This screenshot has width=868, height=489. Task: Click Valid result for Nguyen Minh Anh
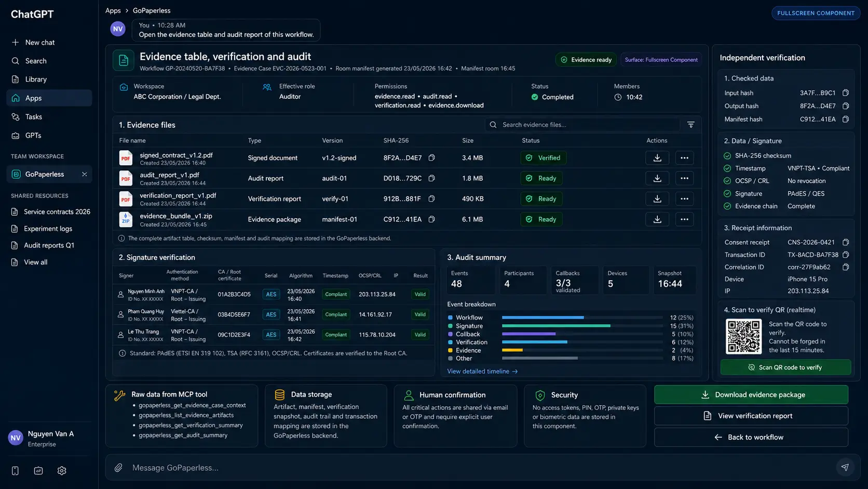pyautogui.click(x=420, y=294)
